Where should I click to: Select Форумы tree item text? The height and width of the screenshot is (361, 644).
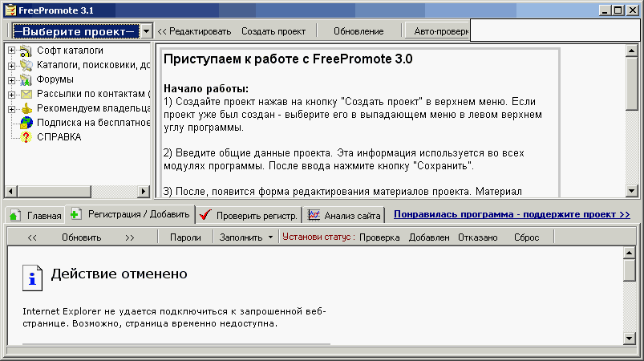55,79
